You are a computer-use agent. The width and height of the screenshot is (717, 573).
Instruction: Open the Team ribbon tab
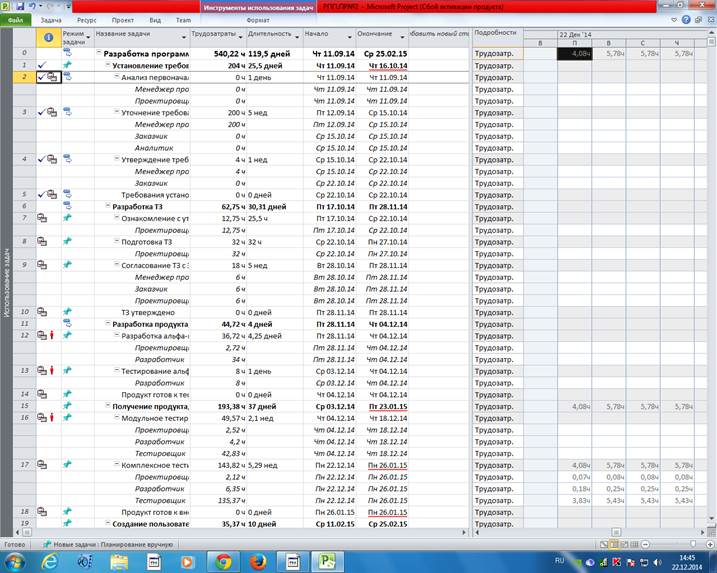pyautogui.click(x=183, y=20)
